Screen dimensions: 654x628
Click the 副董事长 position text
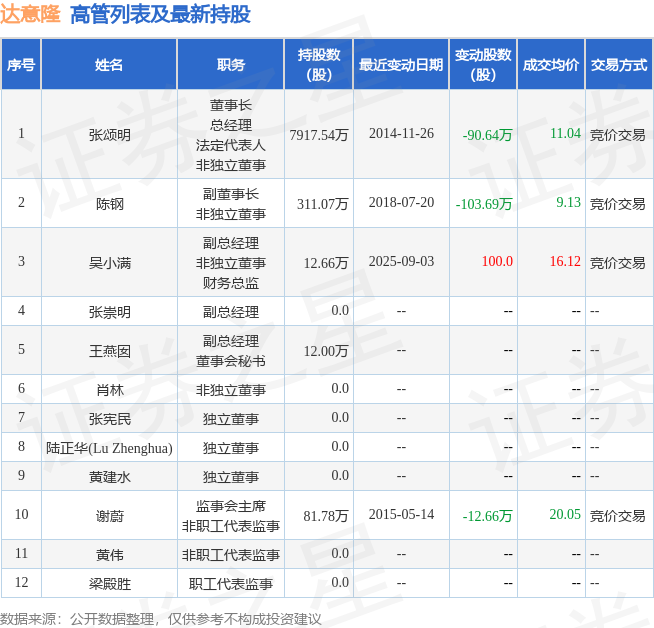[231, 194]
